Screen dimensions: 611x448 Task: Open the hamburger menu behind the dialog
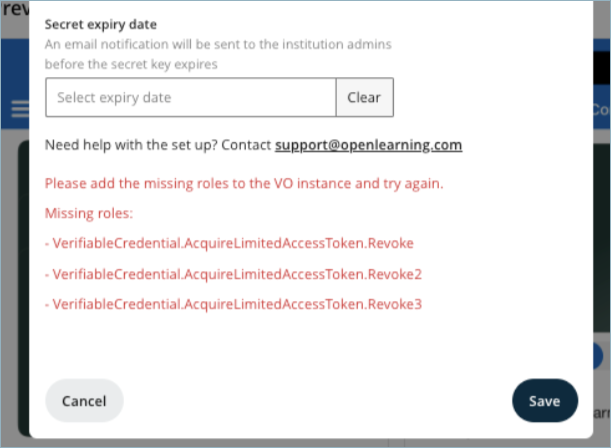17,111
